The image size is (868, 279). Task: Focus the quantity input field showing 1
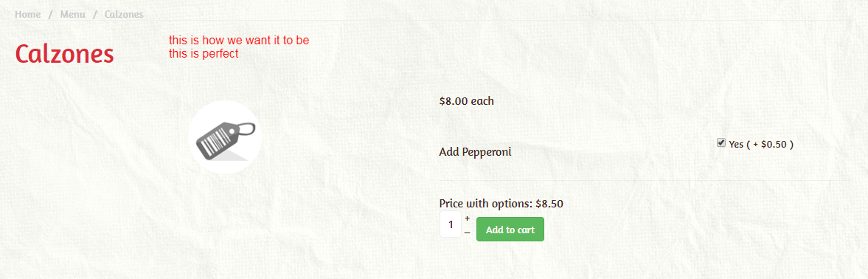(451, 224)
